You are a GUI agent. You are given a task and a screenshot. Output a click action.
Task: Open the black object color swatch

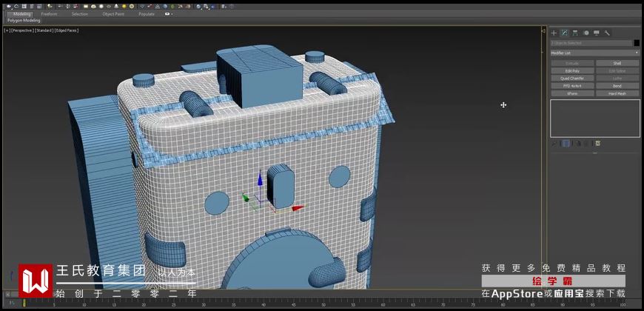(637, 43)
